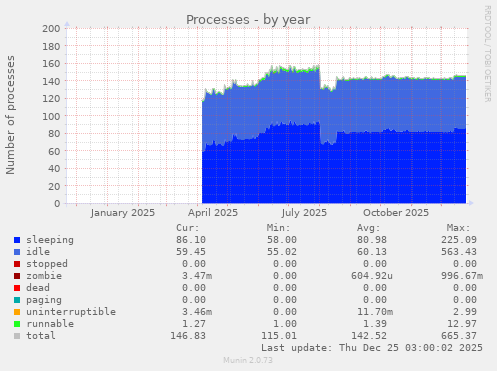Click the 'idle' legend label
Screen dimensions: 497x371
click(x=38, y=252)
